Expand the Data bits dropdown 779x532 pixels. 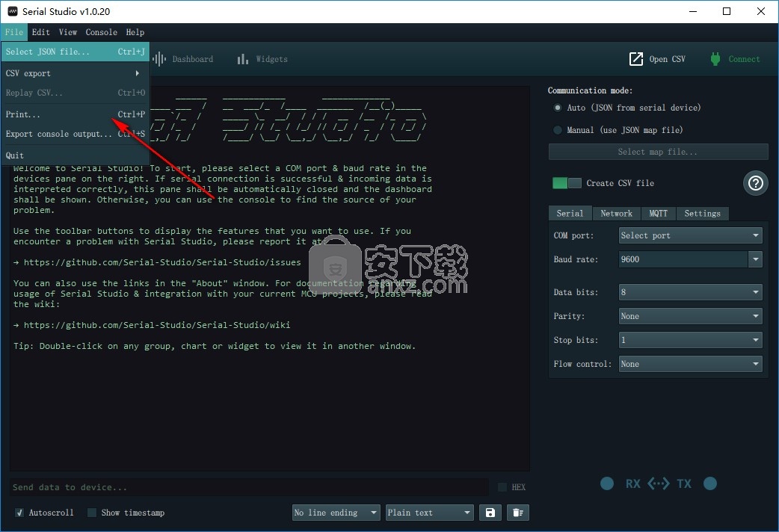(x=690, y=292)
